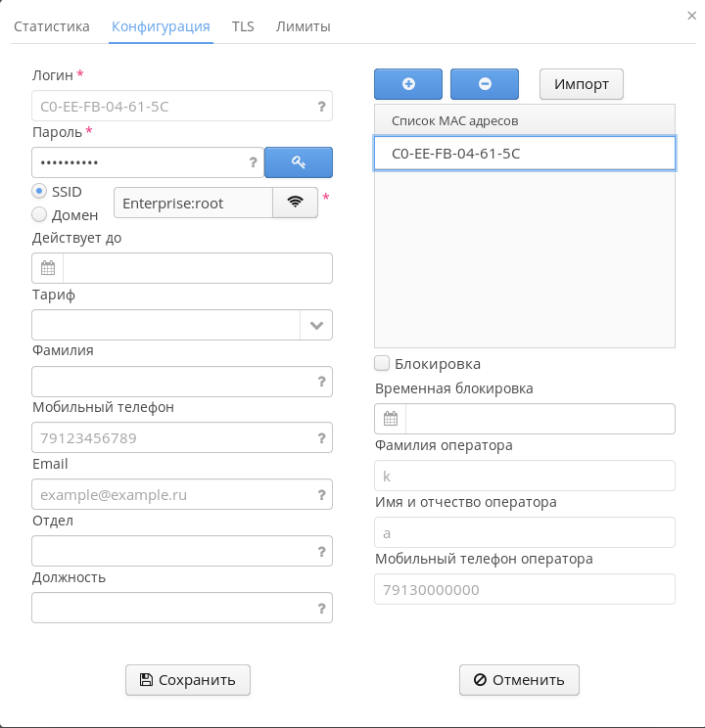Click the help icon in Email field
The width and height of the screenshot is (705, 728).
click(321, 495)
